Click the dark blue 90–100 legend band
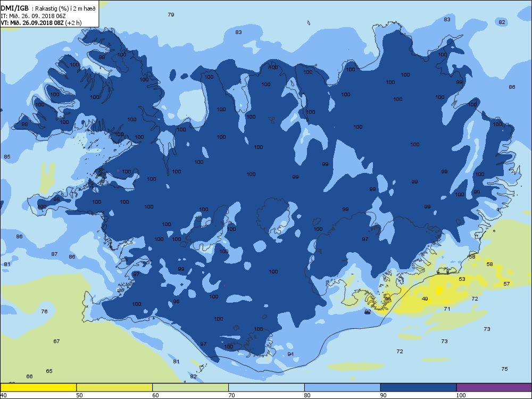The image size is (532, 399). 418,387
